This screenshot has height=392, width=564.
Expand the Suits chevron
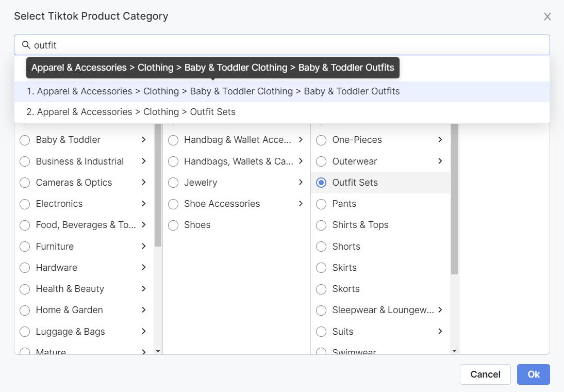point(440,331)
